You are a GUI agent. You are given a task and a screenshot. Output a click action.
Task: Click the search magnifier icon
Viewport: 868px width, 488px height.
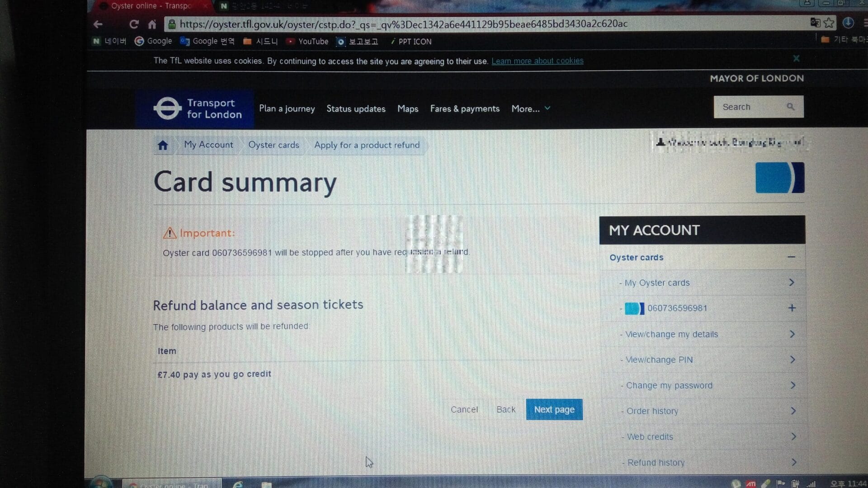coord(791,107)
